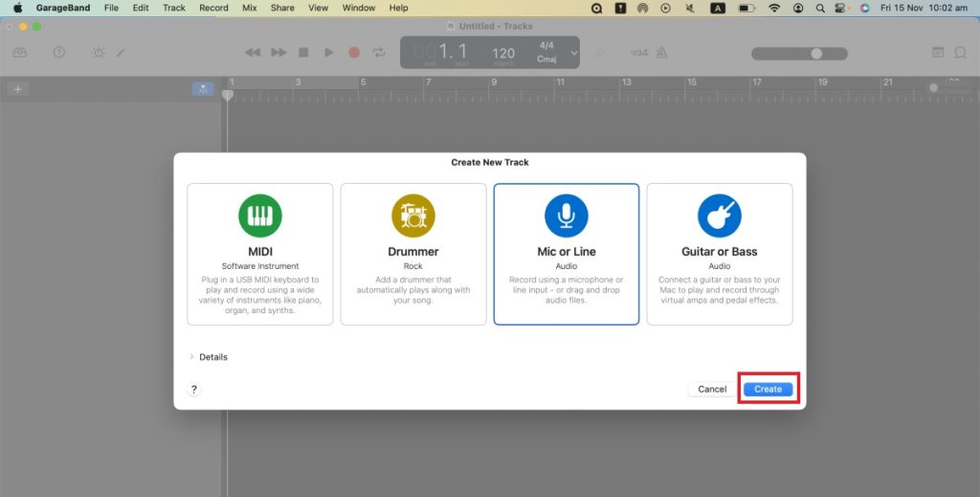Open the Edit menu

pyautogui.click(x=141, y=8)
